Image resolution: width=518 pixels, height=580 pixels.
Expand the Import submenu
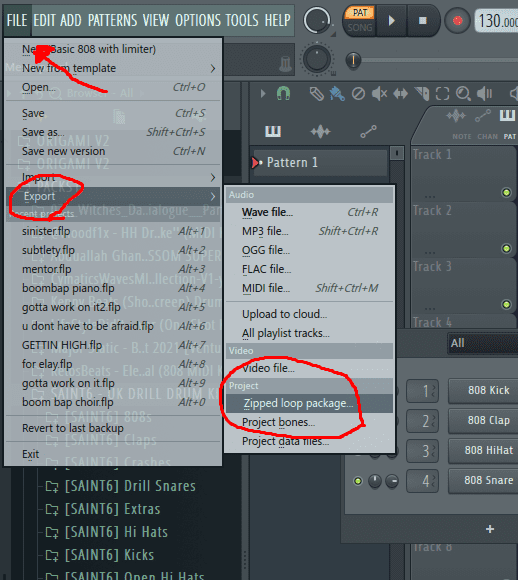(x=113, y=177)
